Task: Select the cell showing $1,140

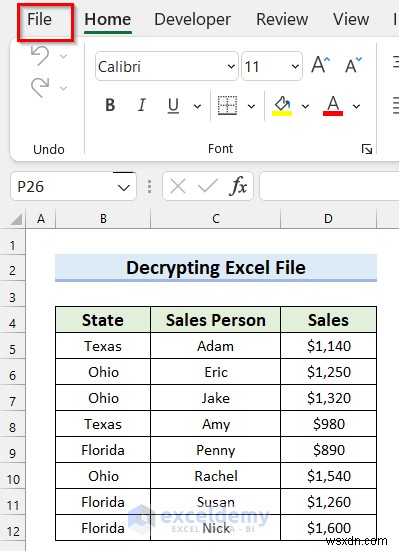Action: coord(328,346)
